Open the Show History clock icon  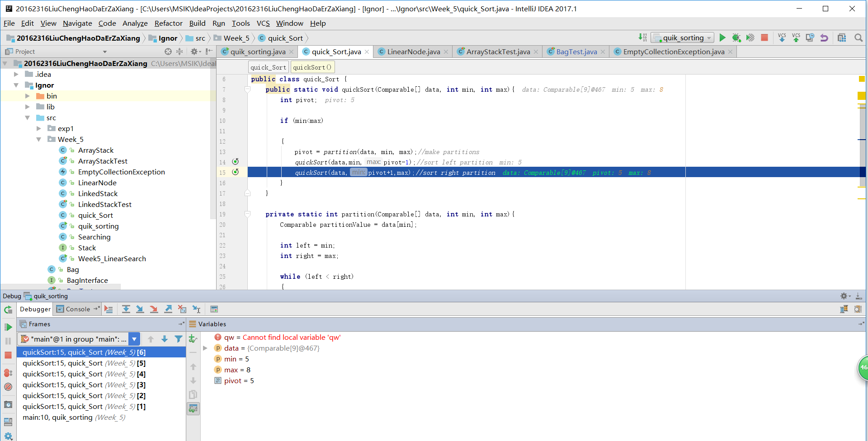tap(810, 38)
